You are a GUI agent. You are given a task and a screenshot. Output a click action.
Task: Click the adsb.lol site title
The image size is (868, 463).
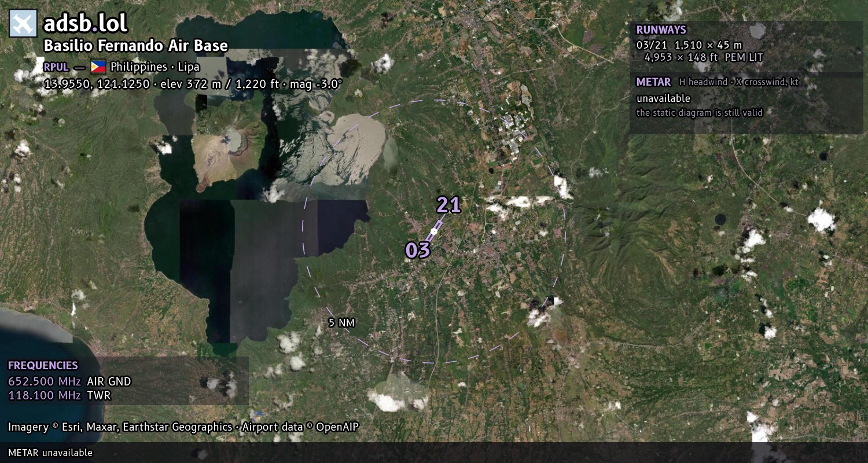[x=86, y=24]
